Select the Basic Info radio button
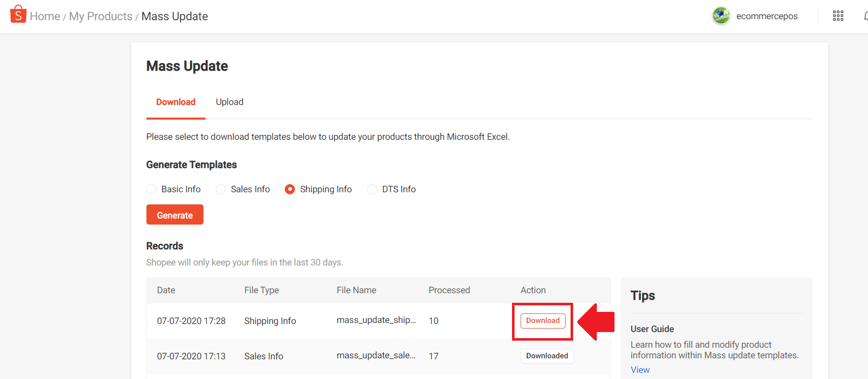This screenshot has width=868, height=379. coord(151,189)
